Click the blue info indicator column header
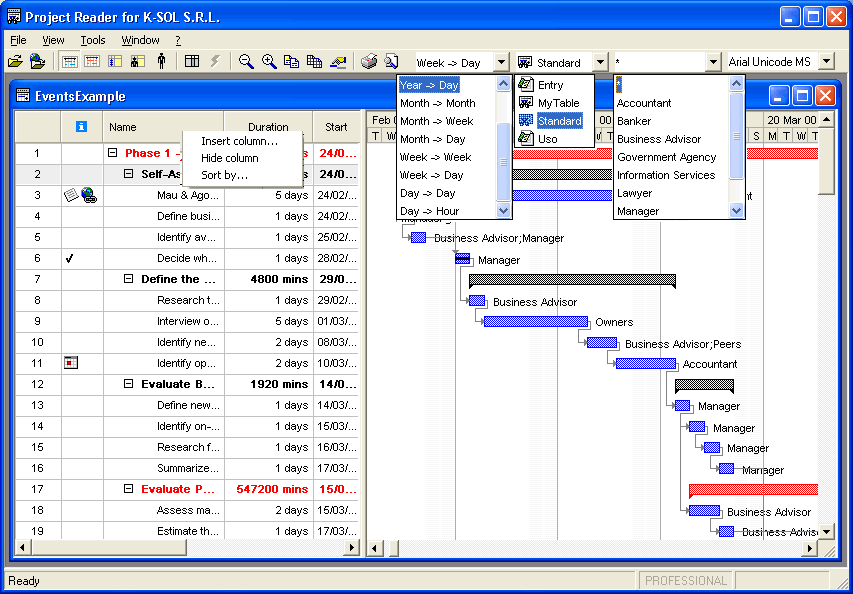853x594 pixels. [81, 127]
